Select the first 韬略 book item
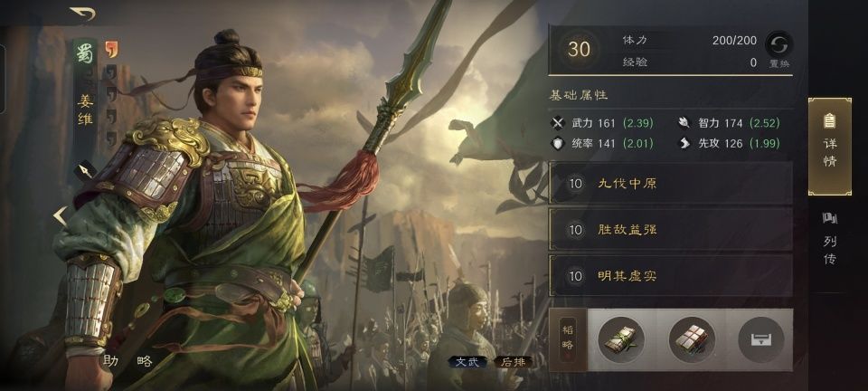 tap(620, 339)
